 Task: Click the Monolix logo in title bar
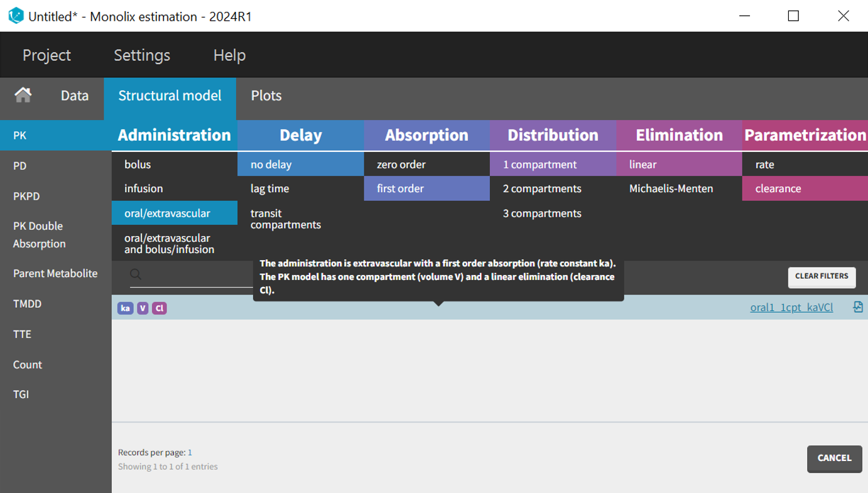coord(16,16)
